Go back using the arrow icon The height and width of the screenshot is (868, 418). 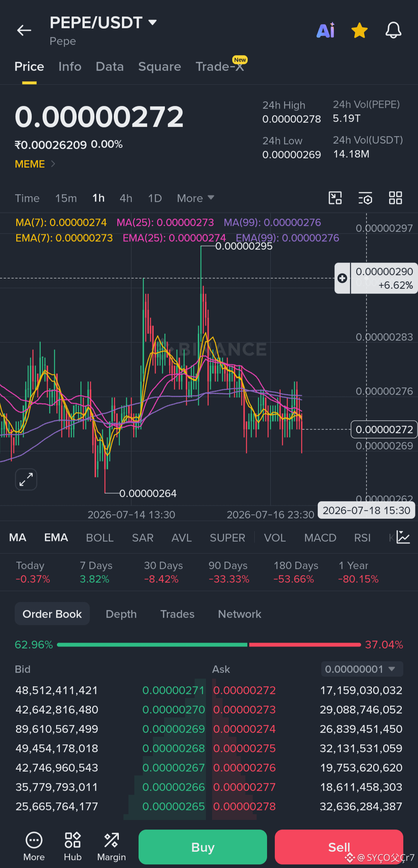(24, 30)
